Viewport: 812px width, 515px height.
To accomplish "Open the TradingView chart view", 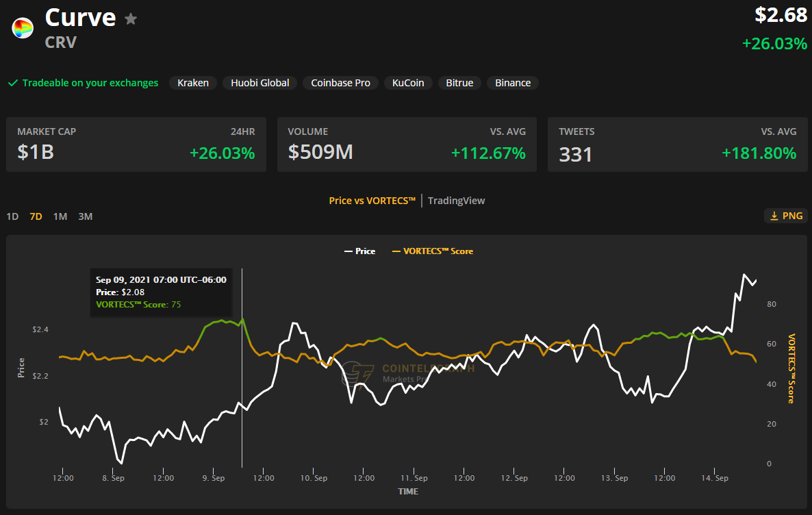I will click(456, 201).
